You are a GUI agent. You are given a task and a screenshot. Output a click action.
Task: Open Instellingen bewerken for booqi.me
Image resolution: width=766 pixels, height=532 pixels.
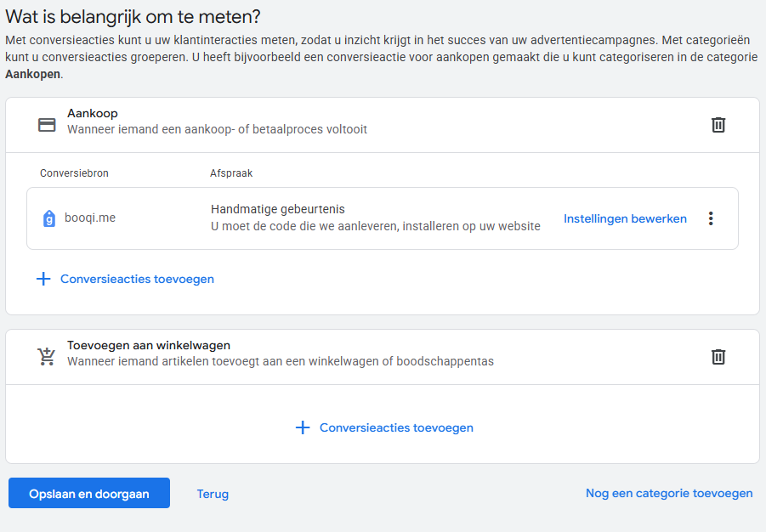(x=625, y=218)
